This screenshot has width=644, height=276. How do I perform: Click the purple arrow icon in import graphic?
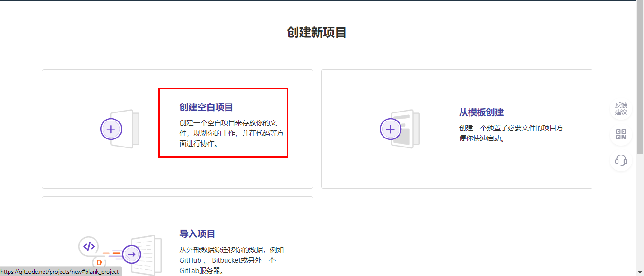pos(131,254)
